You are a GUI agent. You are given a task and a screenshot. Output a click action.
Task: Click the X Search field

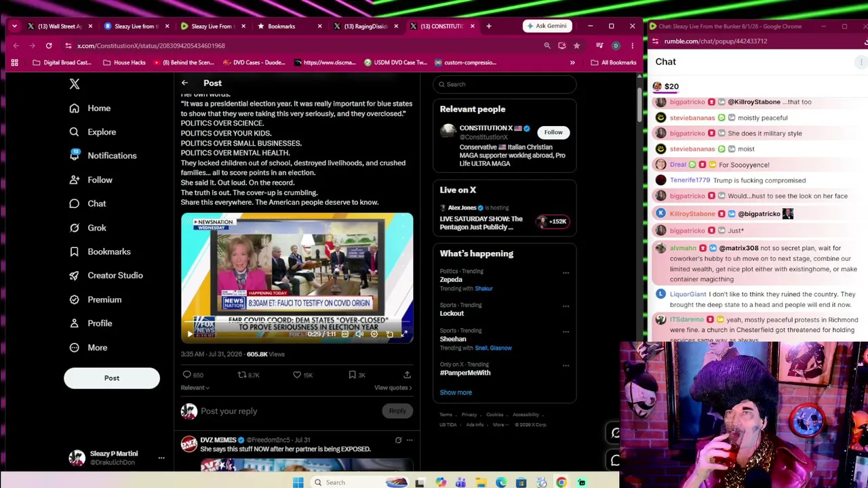tap(505, 84)
